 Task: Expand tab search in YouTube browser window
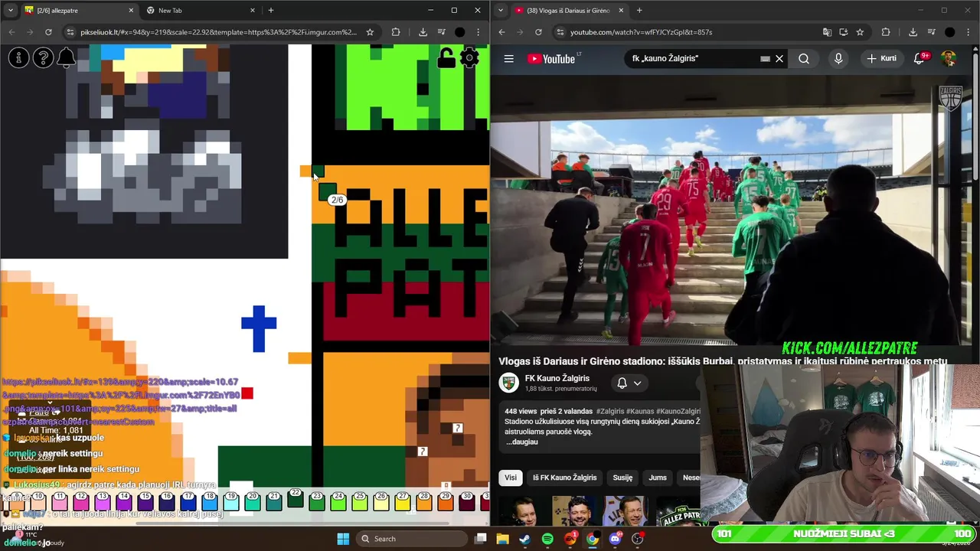click(x=501, y=11)
